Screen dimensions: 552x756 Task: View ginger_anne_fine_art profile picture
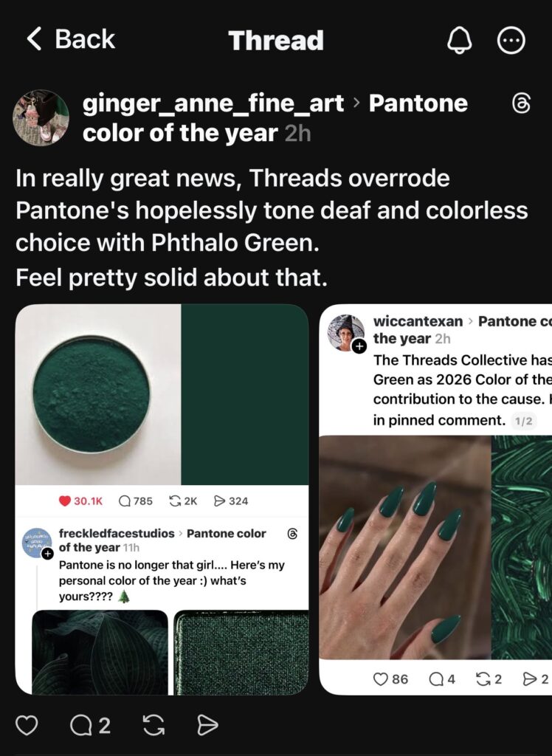(41, 117)
